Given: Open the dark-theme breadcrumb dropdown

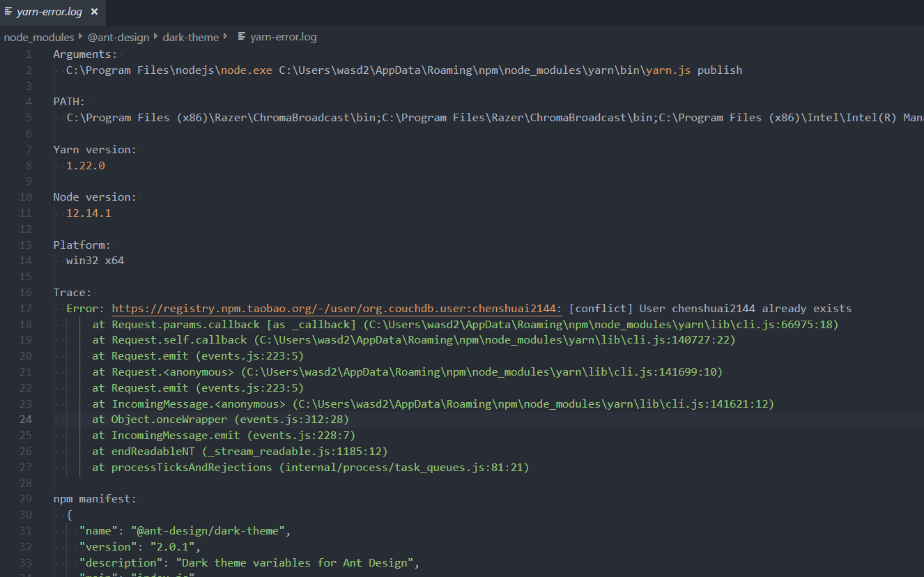Looking at the screenshot, I should [x=190, y=37].
